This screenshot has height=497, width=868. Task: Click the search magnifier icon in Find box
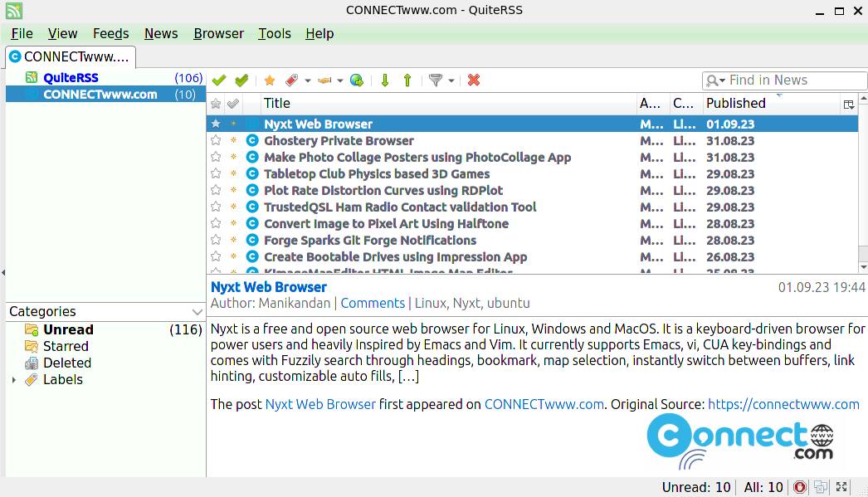[713, 80]
